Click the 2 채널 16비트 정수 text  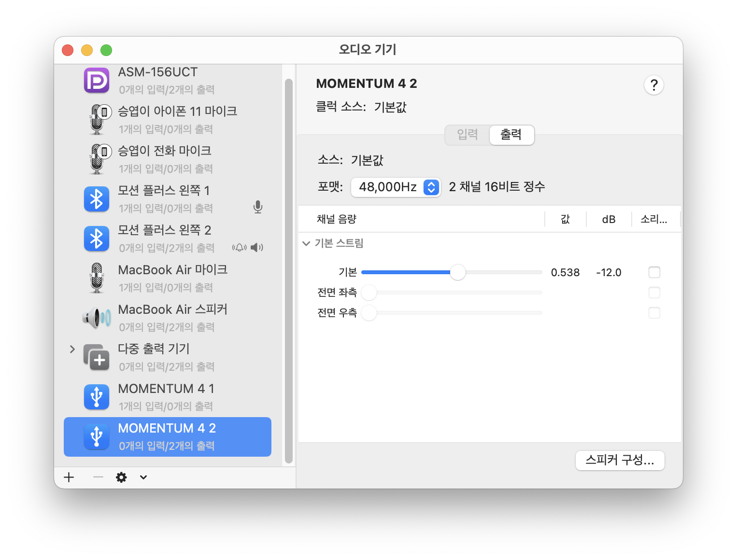[x=497, y=187]
